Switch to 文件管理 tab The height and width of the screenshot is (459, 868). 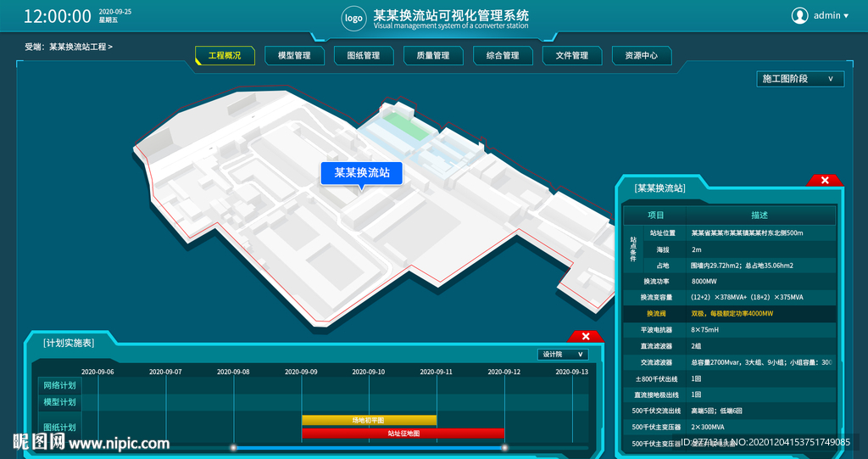[572, 56]
